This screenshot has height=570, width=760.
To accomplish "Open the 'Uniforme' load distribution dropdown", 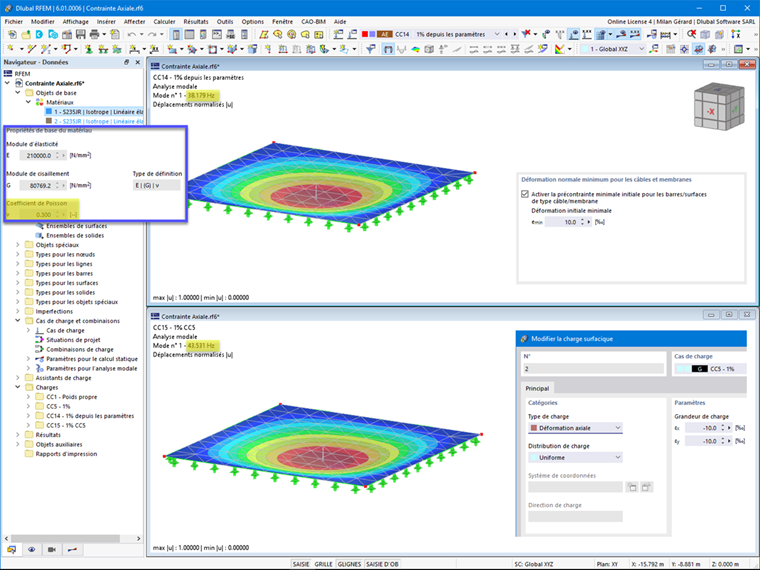I will 575,458.
